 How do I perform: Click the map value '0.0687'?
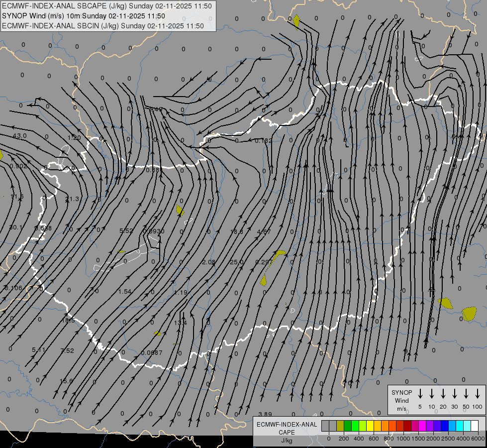(x=152, y=352)
